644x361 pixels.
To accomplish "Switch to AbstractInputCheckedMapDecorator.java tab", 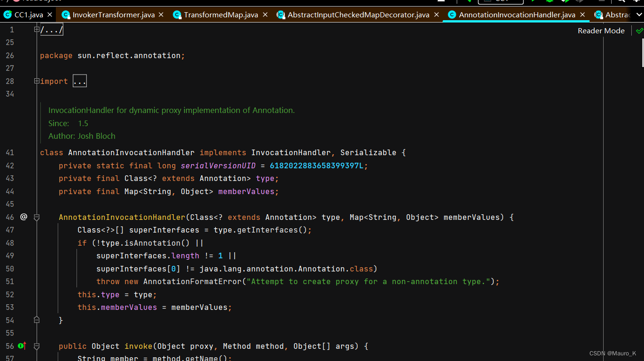I will tap(358, 15).
